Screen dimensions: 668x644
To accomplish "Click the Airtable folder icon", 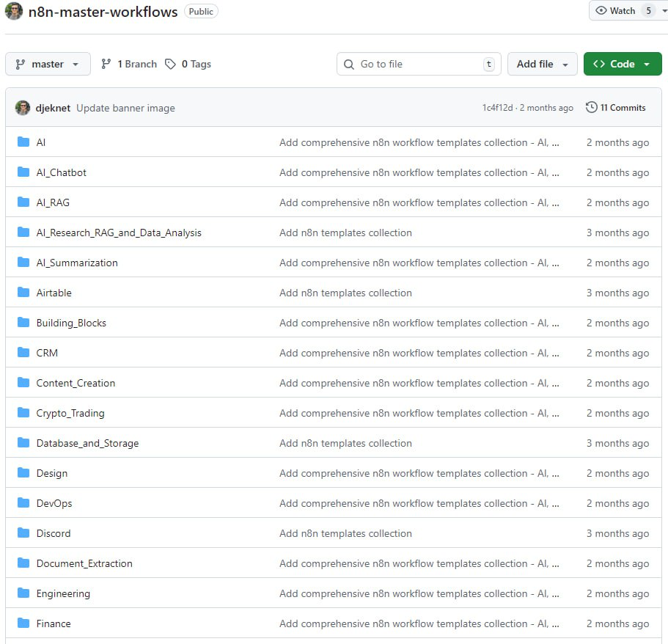I will point(23,292).
